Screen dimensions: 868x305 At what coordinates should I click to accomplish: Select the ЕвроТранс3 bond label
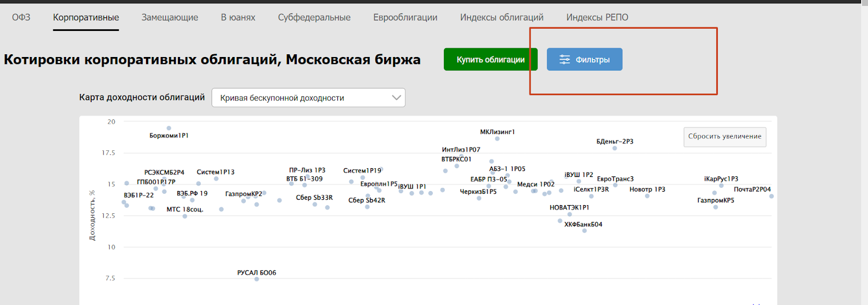[615, 179]
